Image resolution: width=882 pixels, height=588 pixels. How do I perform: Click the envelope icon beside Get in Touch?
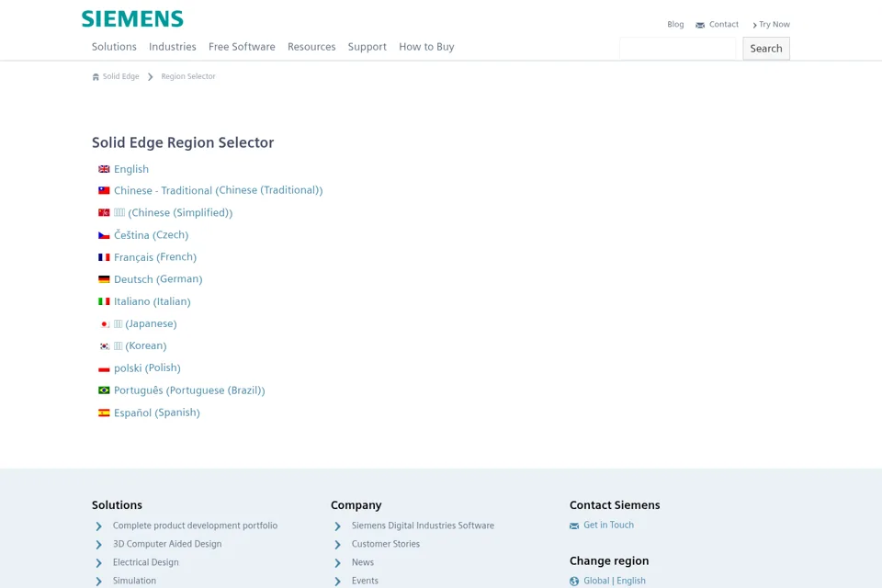573,526
